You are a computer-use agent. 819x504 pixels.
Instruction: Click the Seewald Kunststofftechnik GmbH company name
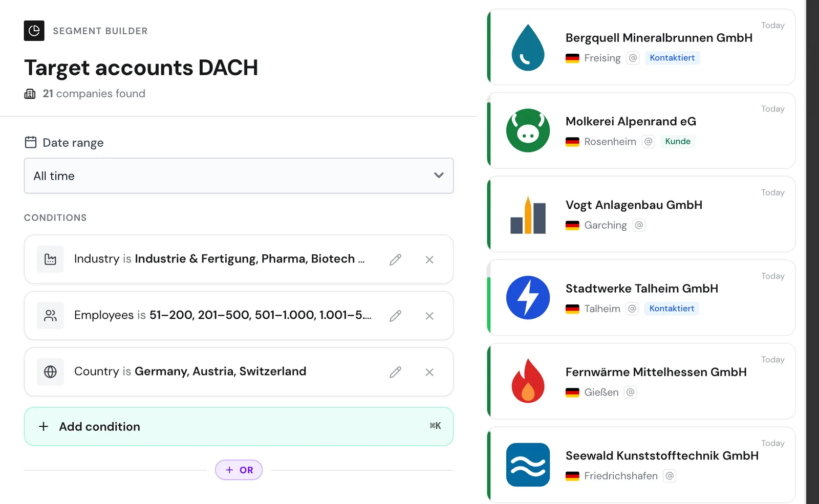pyautogui.click(x=662, y=455)
